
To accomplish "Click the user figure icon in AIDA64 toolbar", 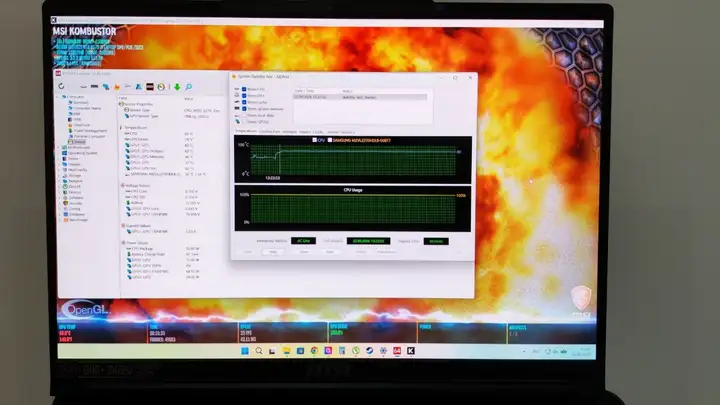I will pos(139,87).
